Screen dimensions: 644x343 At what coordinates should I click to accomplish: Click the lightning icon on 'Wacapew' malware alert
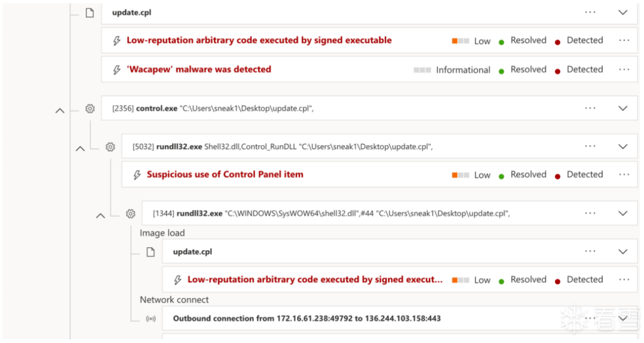coord(116,70)
